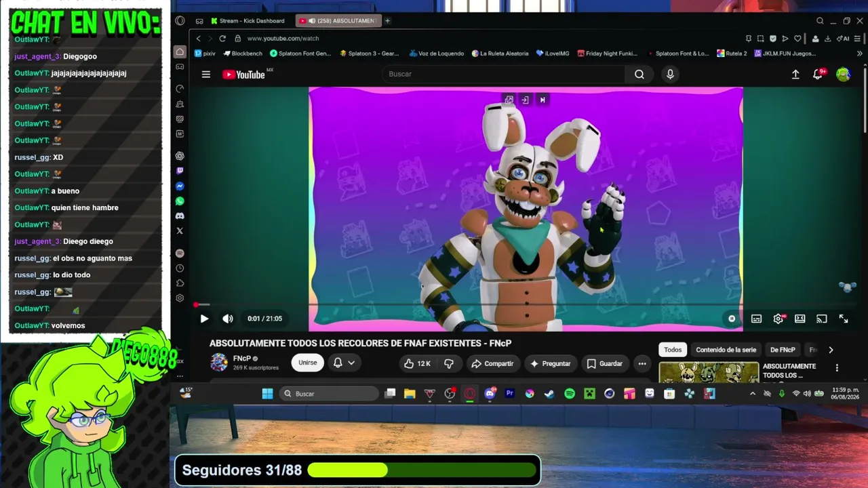Click the Unirse join button
Image resolution: width=868 pixels, height=488 pixels.
[x=308, y=363]
